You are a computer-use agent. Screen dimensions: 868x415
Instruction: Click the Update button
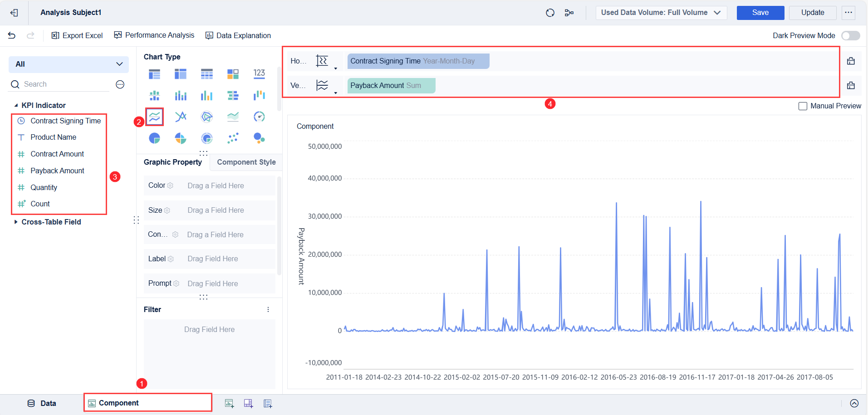click(813, 13)
